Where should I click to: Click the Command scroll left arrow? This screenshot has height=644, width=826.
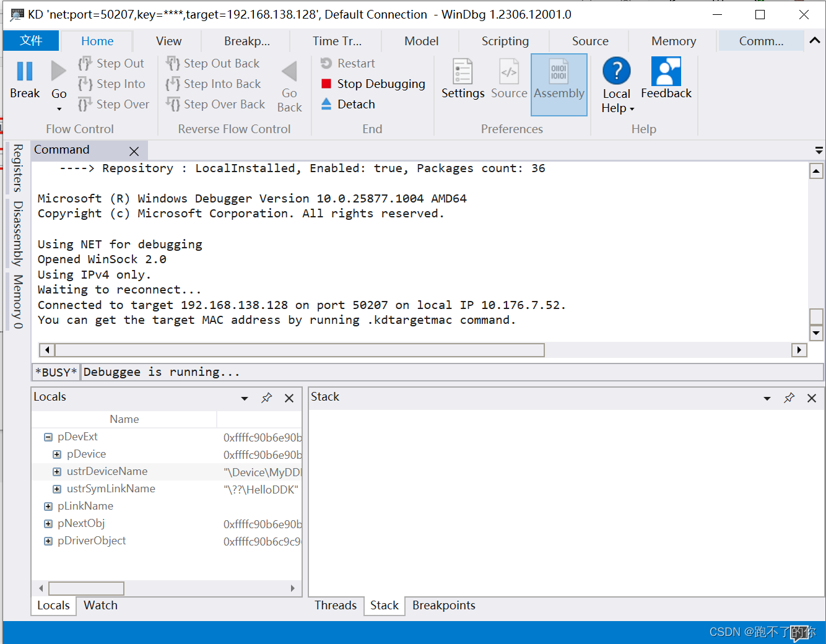point(47,350)
